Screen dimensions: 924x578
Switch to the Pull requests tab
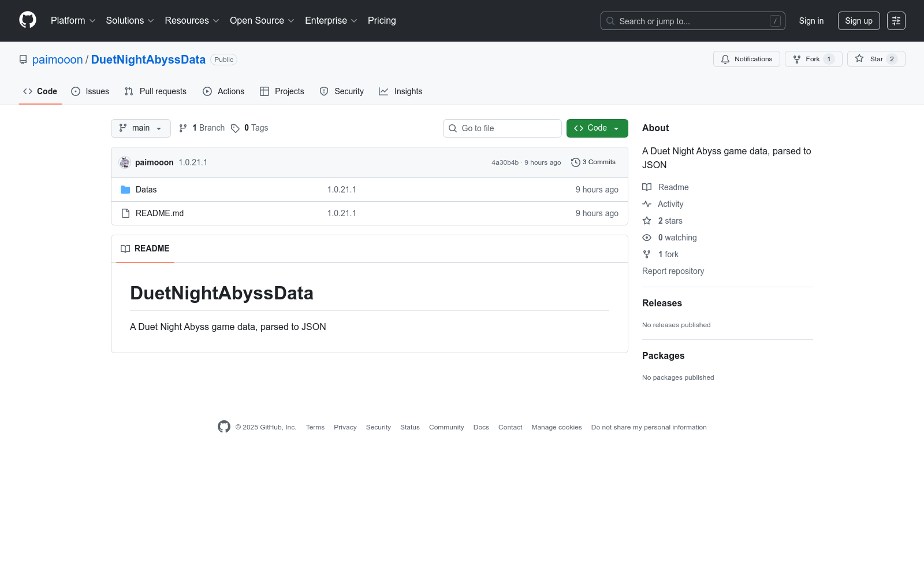tap(155, 91)
